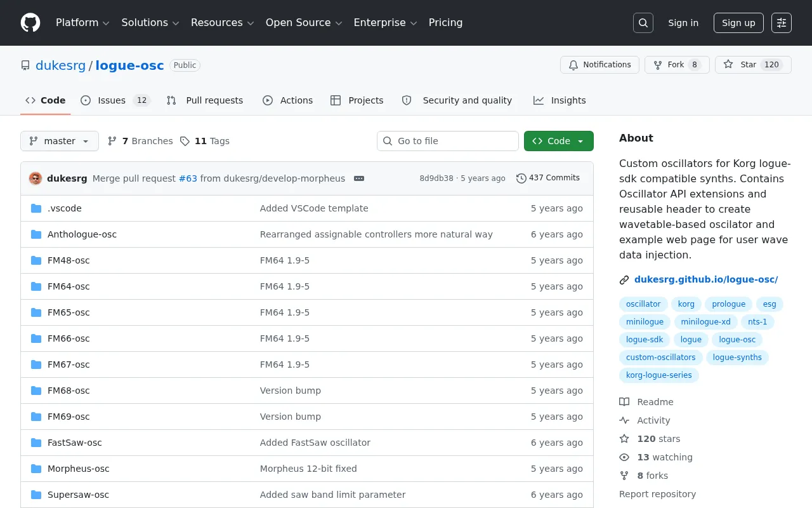Switch to the Issues tab

pyautogui.click(x=115, y=100)
